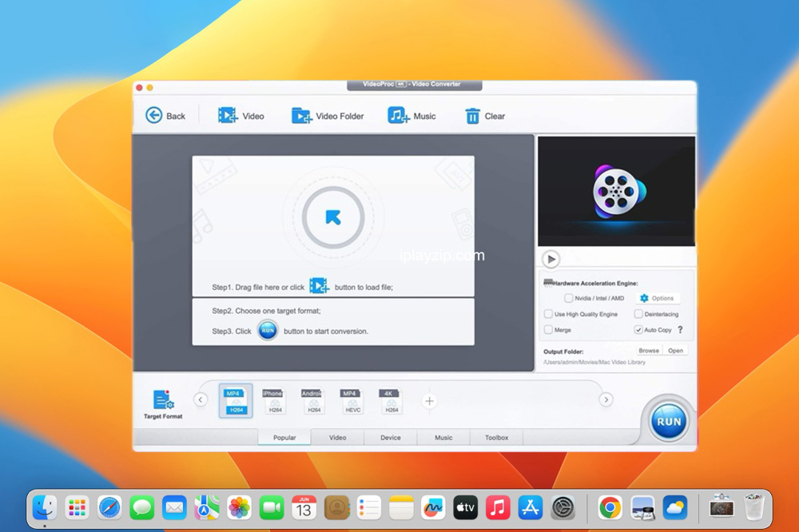
Task: Click the VideoProc preview screen
Action: [616, 191]
